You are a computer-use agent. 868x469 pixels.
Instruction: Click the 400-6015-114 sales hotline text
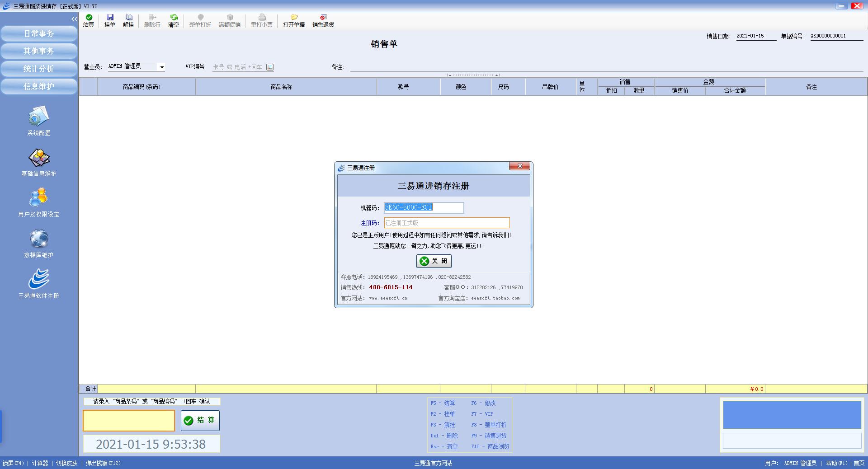pyautogui.click(x=391, y=287)
